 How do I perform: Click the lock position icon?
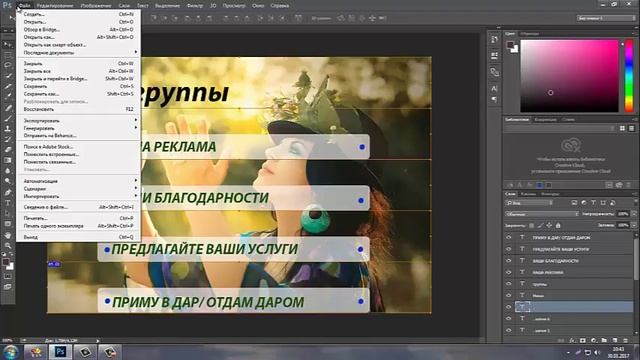[549, 225]
